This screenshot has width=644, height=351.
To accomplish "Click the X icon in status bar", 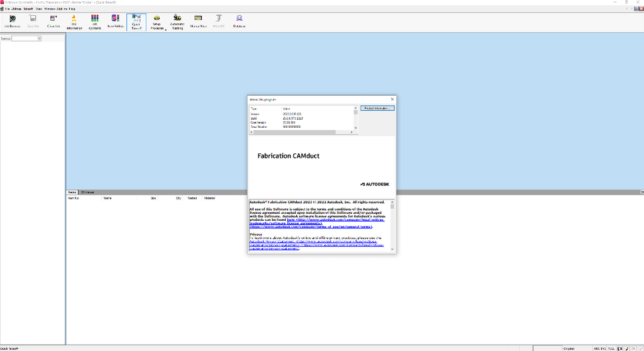I will [634, 348].
